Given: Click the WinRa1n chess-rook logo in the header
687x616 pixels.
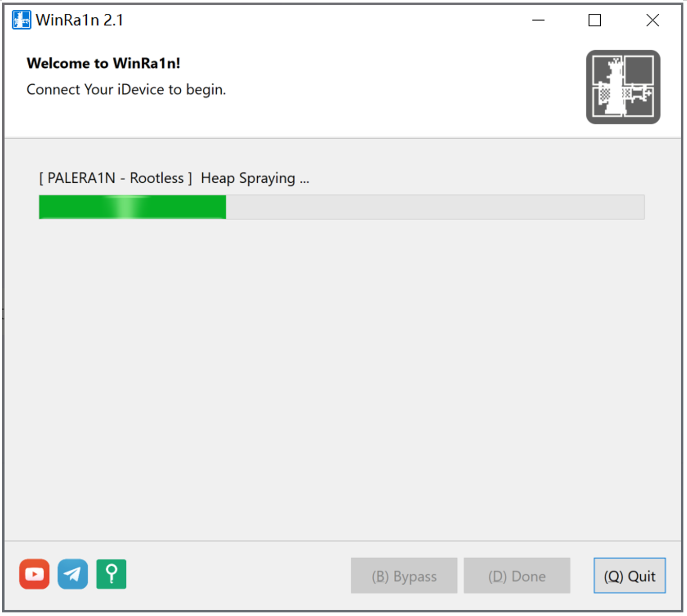Looking at the screenshot, I should (x=623, y=87).
